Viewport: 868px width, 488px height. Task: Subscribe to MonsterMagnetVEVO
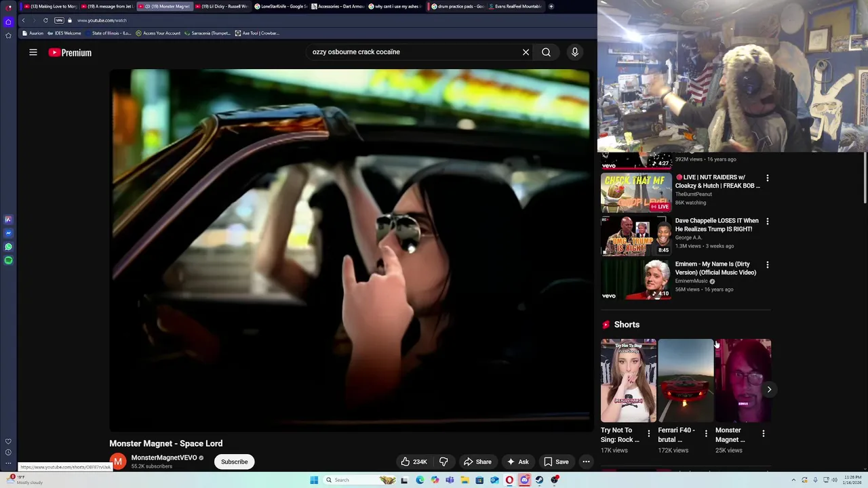click(234, 462)
